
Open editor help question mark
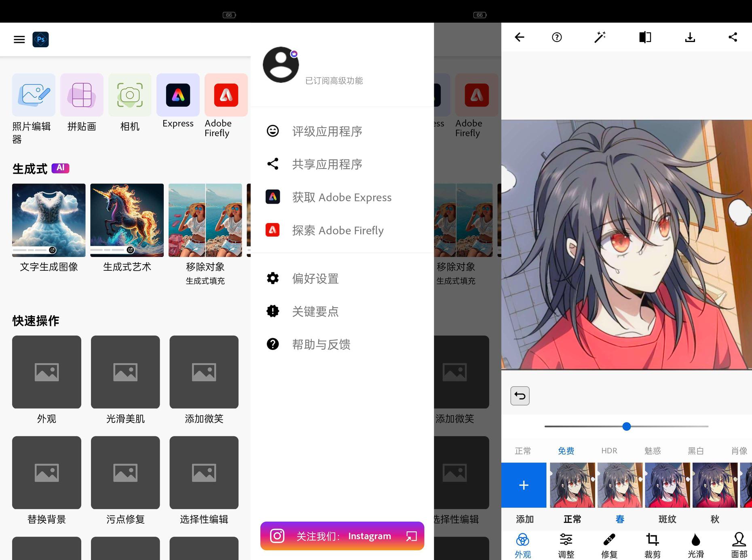click(x=557, y=37)
